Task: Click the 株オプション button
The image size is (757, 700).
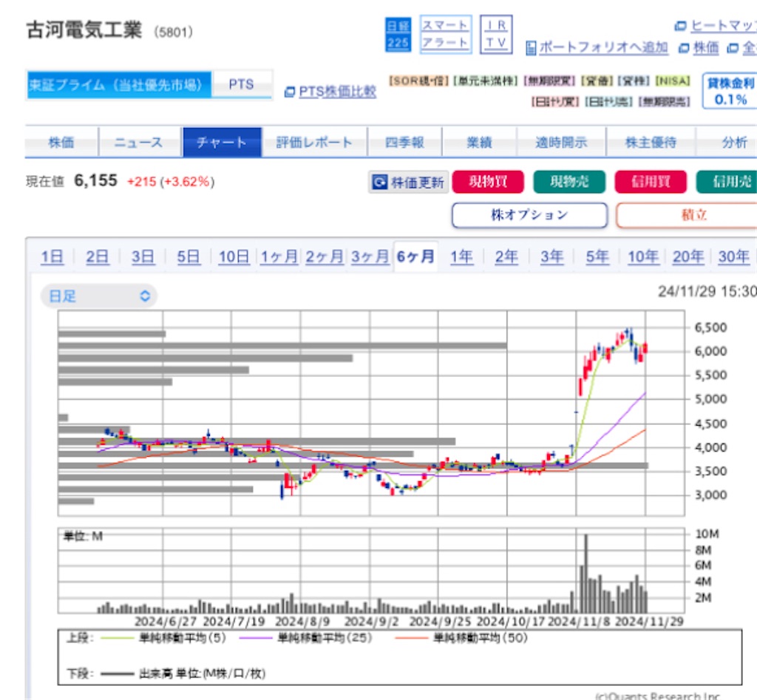Action: point(529,215)
